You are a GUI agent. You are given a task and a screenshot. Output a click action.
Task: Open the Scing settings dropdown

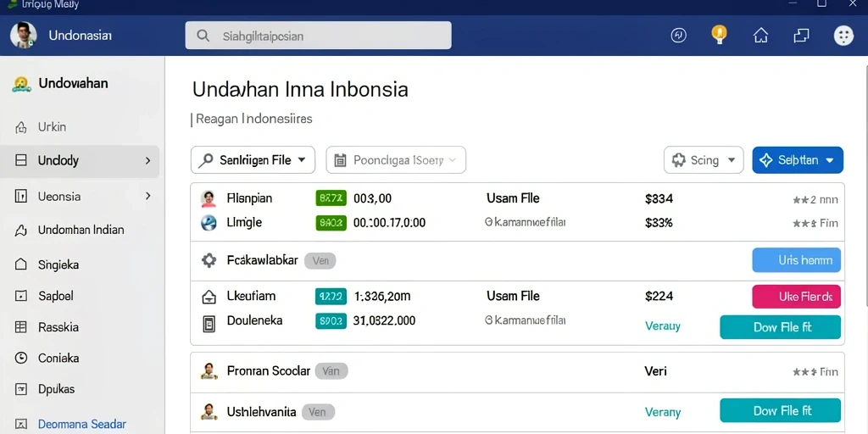(x=704, y=160)
